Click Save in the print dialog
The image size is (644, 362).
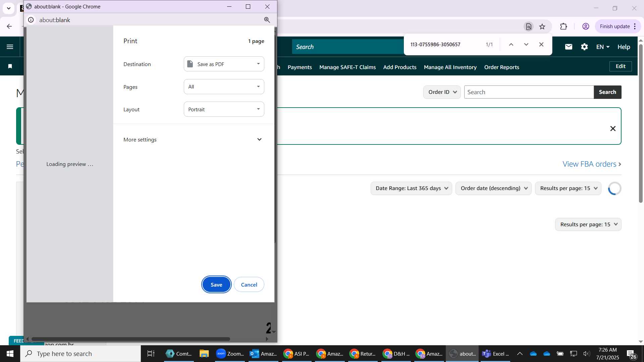click(216, 285)
